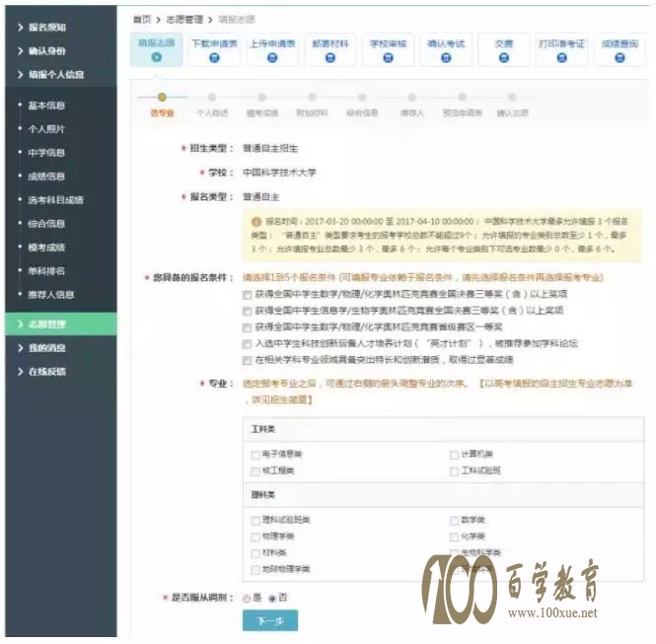Click the 个人自述 progress dot
This screenshot has width=656, height=644.
click(x=212, y=98)
